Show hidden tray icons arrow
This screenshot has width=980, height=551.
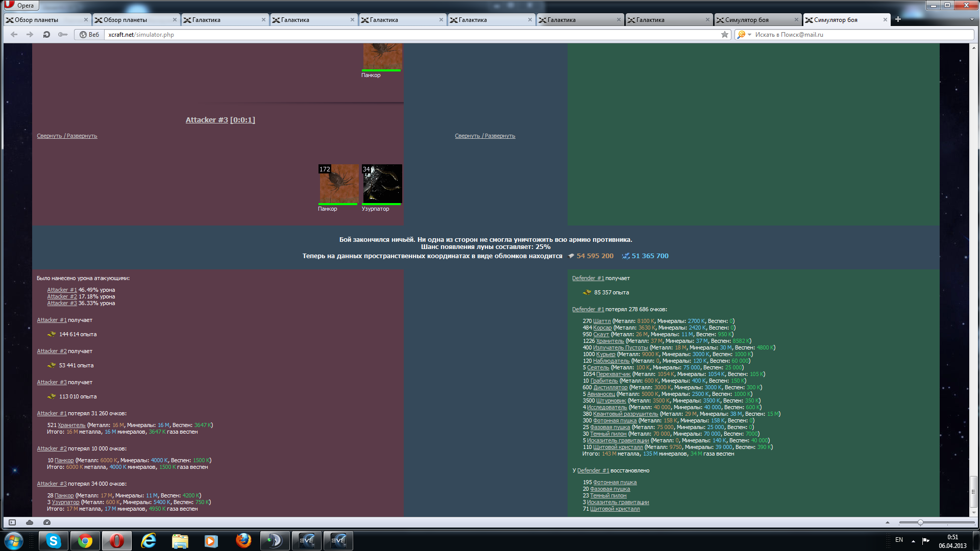click(913, 541)
